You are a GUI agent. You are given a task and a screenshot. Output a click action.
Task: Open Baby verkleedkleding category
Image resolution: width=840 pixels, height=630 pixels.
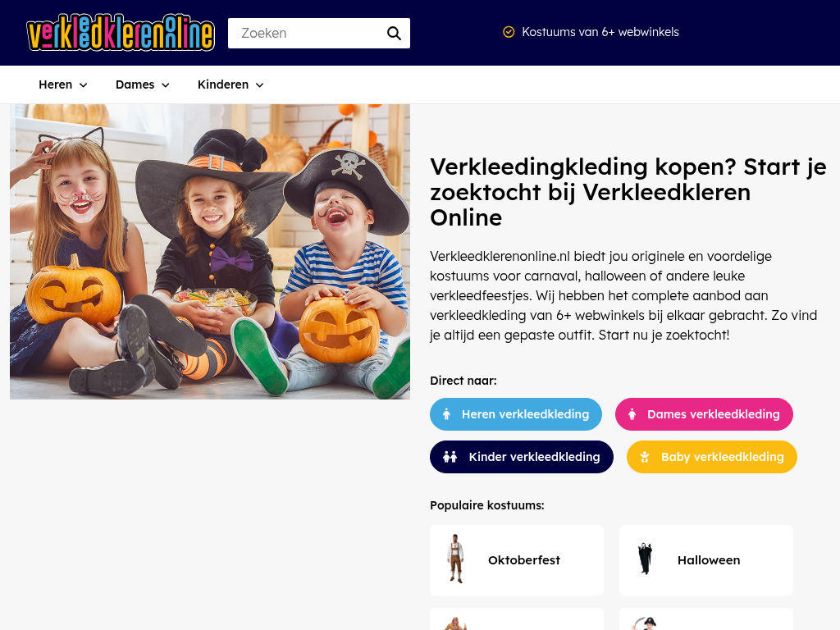[x=712, y=457]
